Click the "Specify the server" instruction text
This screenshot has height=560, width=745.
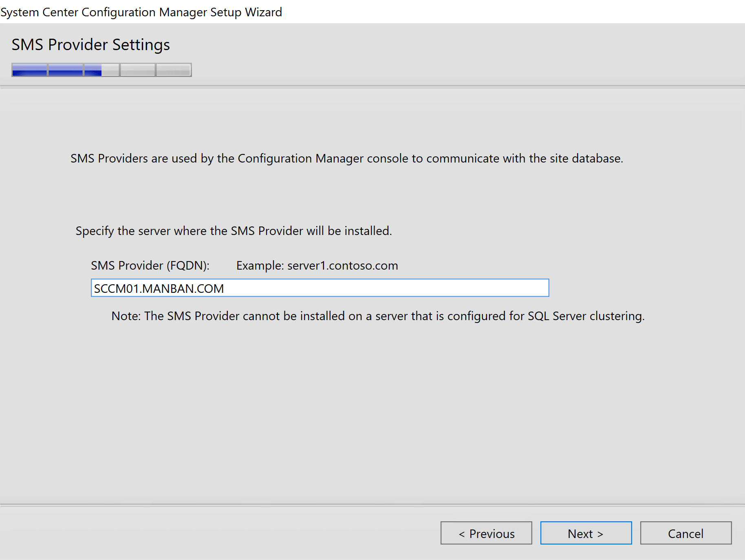[x=234, y=231]
